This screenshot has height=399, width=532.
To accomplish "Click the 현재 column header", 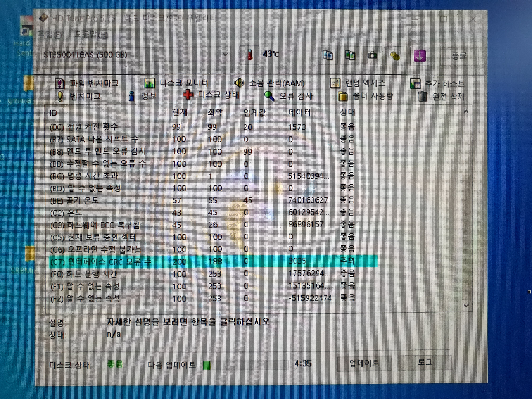I will pyautogui.click(x=180, y=113).
